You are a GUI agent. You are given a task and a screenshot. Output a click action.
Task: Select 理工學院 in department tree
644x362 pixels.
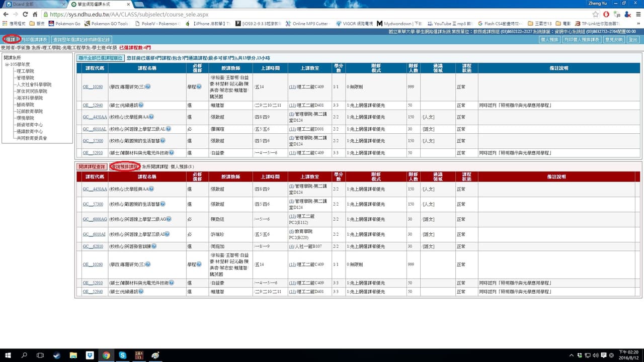pyautogui.click(x=26, y=71)
